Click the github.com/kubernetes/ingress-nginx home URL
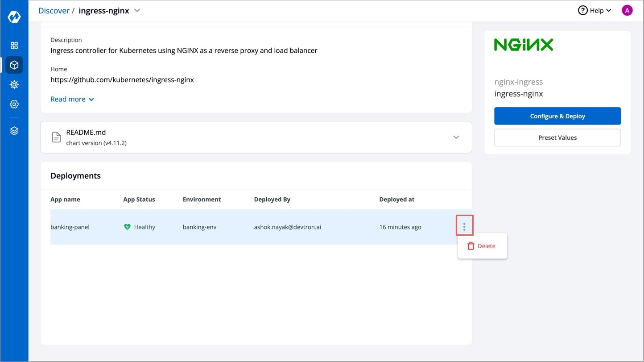This screenshot has height=362, width=644. (x=122, y=80)
